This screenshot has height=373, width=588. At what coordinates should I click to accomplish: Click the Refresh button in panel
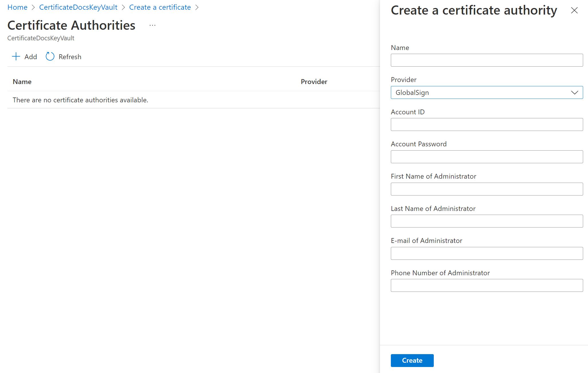point(64,56)
